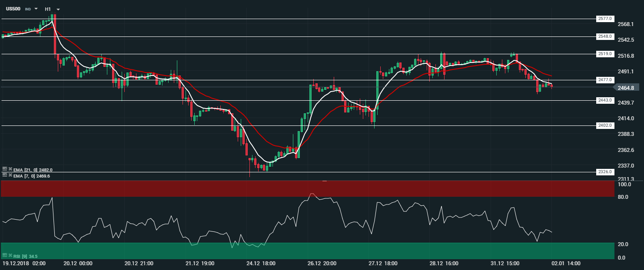Select the 2477.0 horizontal level label
Screen dimensions: 644x270
click(604, 80)
